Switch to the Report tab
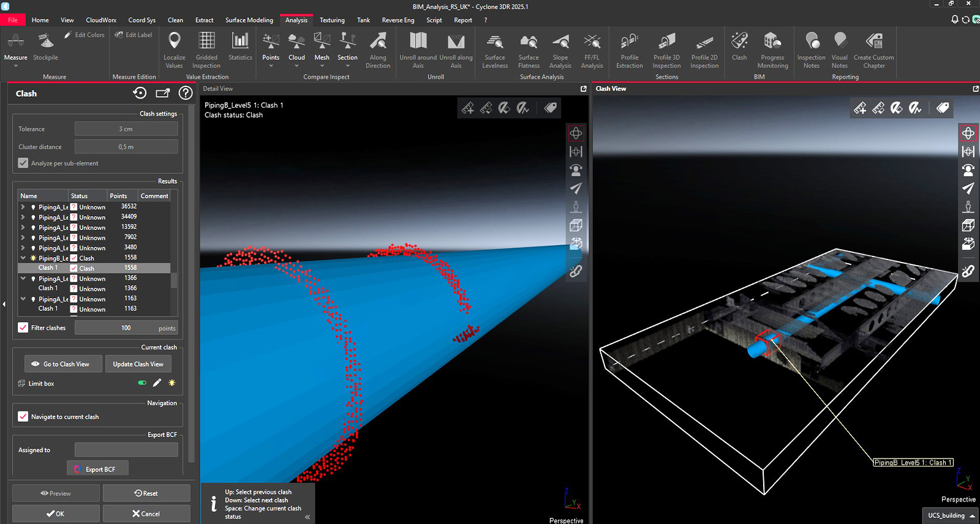Screen dimensions: 980x524 point(463,20)
